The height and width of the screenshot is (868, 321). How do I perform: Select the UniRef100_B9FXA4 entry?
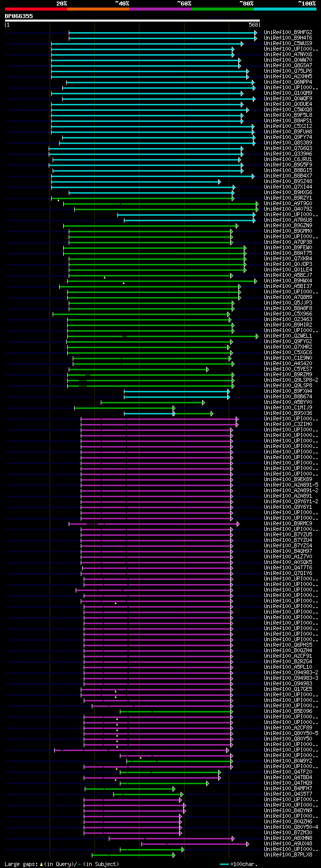pos(288,391)
